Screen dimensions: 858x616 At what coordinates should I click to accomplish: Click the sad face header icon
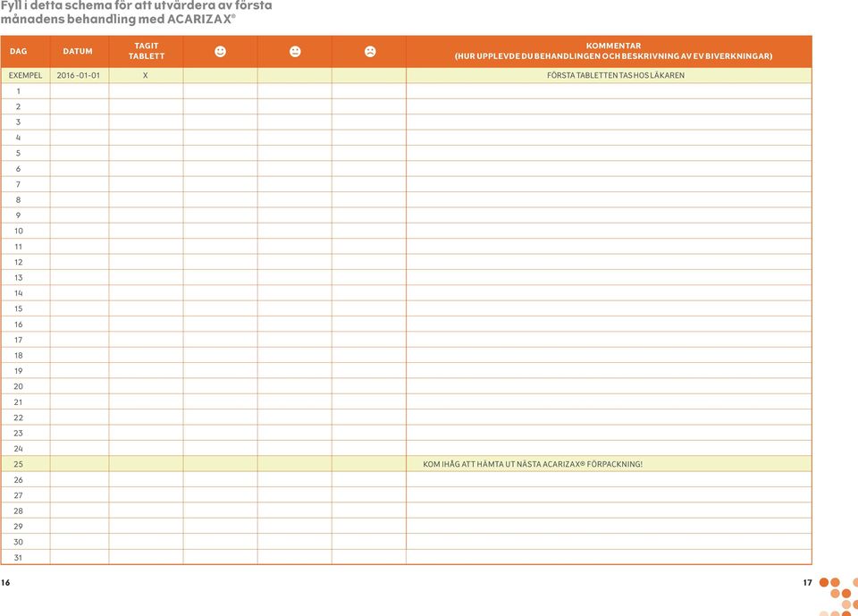(370, 52)
